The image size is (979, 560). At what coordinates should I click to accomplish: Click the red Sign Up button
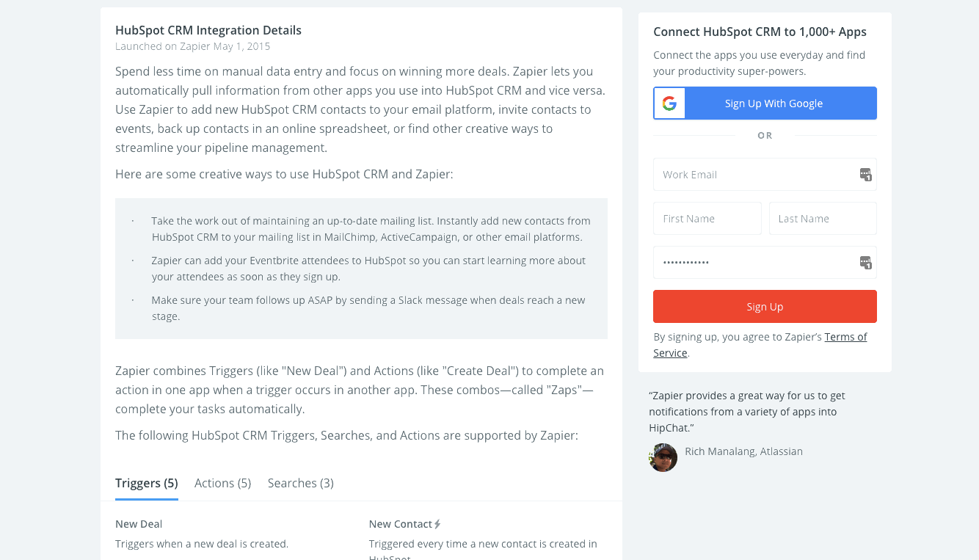tap(765, 307)
